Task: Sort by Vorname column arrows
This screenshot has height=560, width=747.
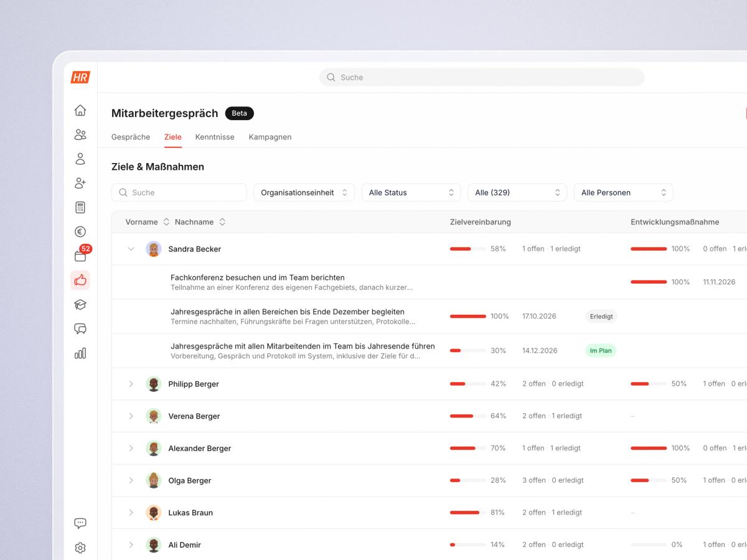Action: point(166,222)
